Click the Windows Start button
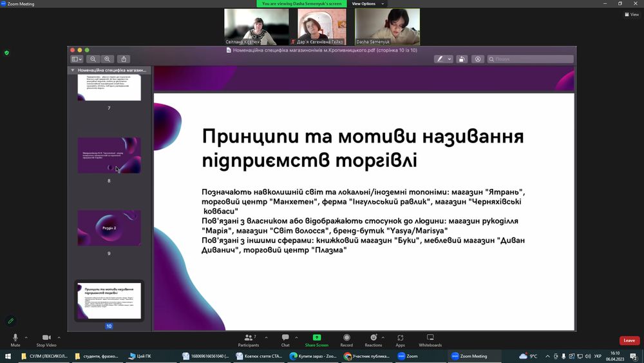Viewport: 644px width, 363px height. click(x=8, y=356)
